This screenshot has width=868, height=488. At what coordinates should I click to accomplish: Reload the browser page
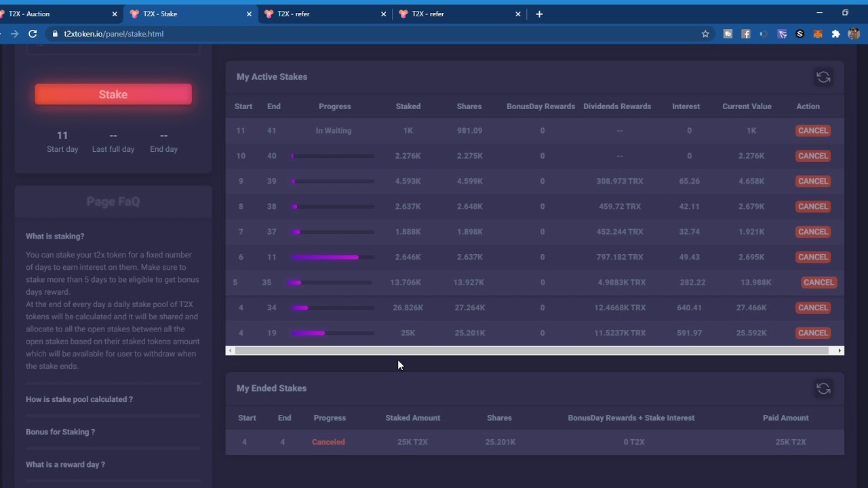(x=33, y=34)
